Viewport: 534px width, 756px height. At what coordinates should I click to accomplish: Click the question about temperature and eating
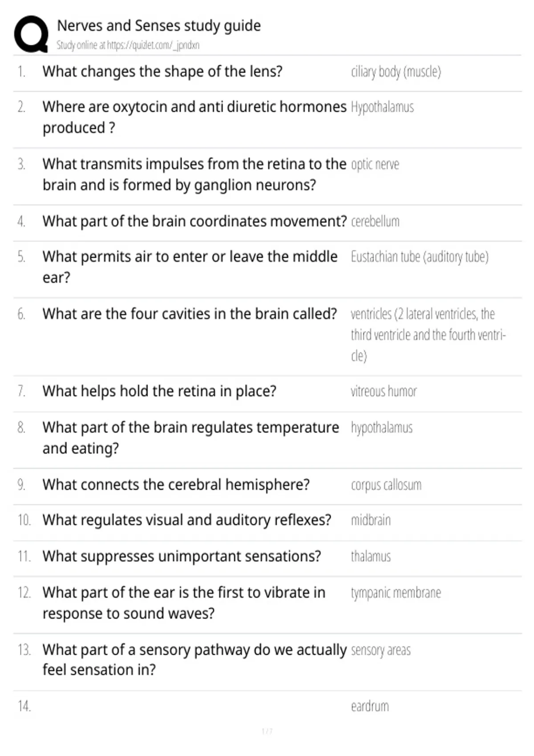point(191,438)
